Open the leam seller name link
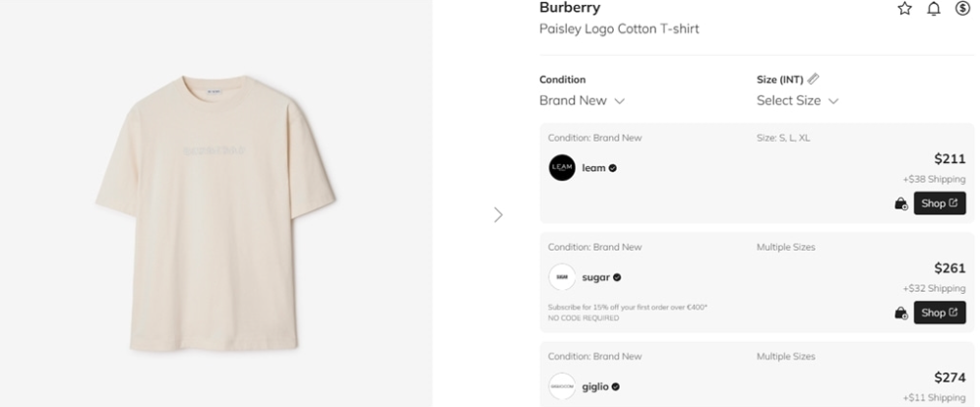 (x=593, y=168)
